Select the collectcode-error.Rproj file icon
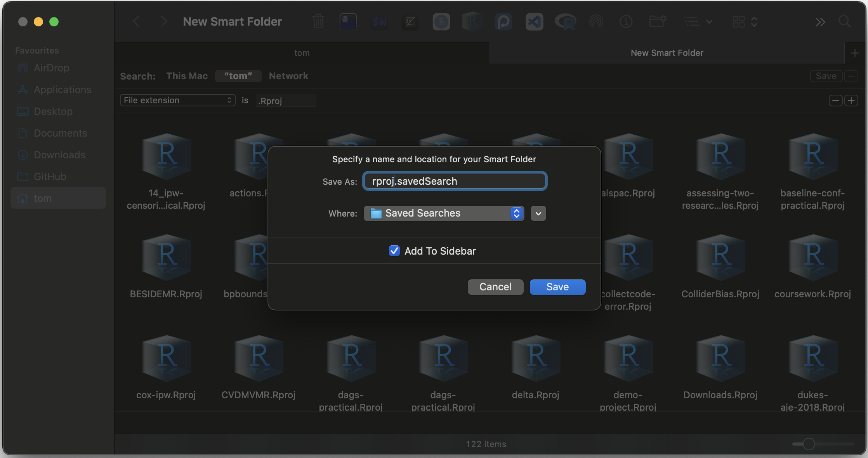The image size is (868, 458). click(x=628, y=258)
